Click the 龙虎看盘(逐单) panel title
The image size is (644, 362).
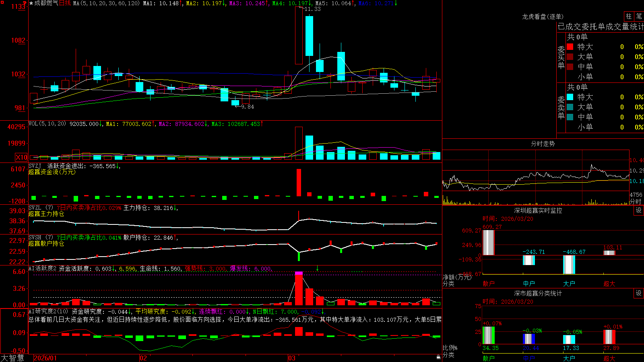[543, 16]
